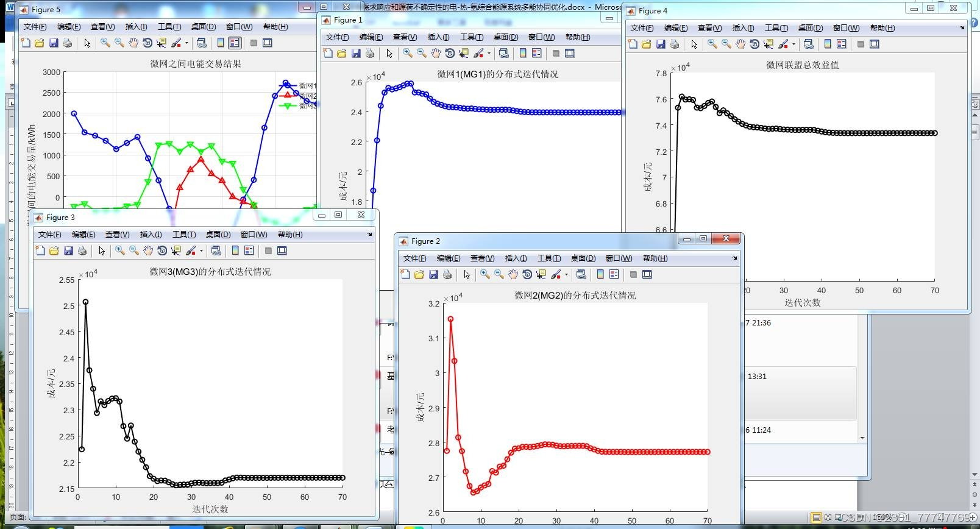Select Zoom Out tool in Figure 3
The height and width of the screenshot is (529, 980).
pos(134,250)
